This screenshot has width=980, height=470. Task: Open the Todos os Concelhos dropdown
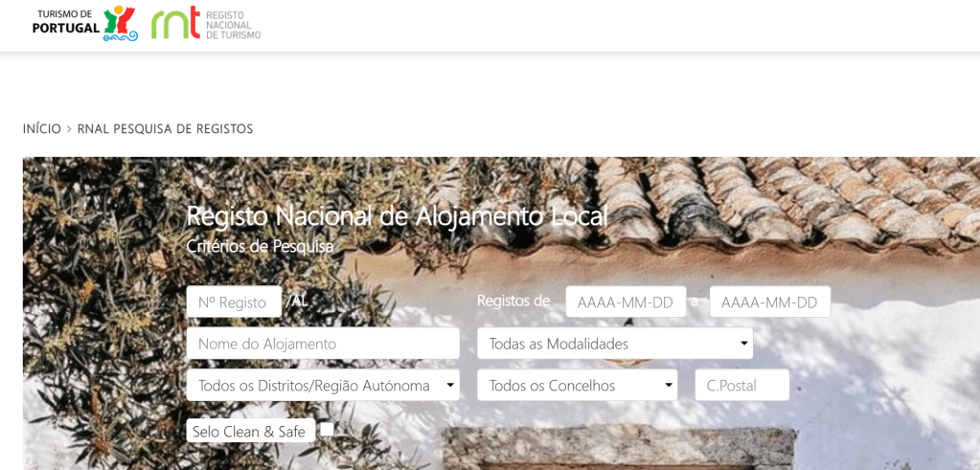click(x=577, y=385)
